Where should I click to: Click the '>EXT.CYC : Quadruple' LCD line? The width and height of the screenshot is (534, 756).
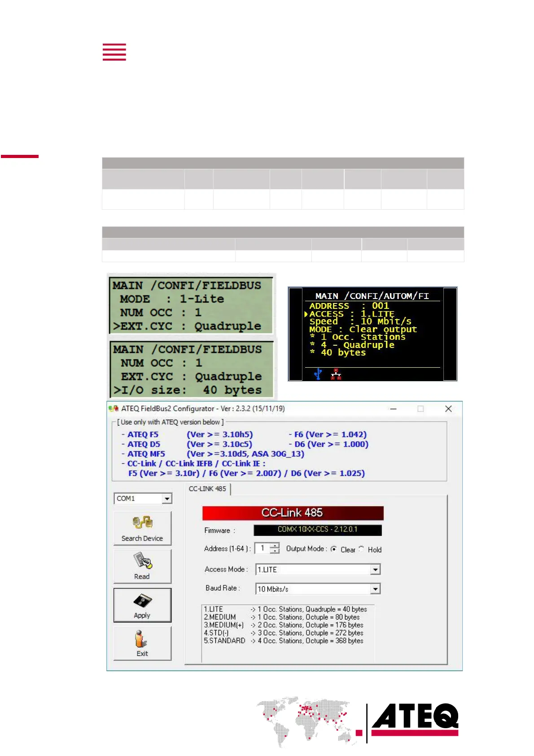187,326
